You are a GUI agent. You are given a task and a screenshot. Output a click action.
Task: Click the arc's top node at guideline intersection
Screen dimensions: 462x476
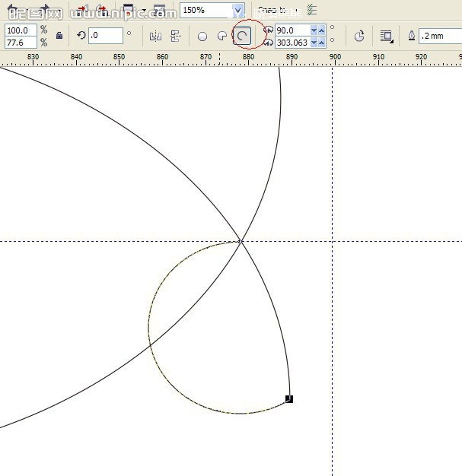pos(240,242)
